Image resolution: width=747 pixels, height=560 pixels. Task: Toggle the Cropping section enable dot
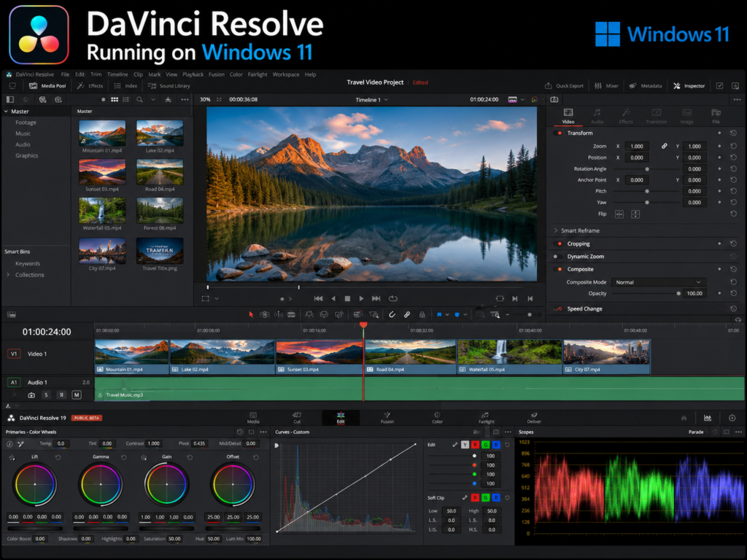[560, 244]
